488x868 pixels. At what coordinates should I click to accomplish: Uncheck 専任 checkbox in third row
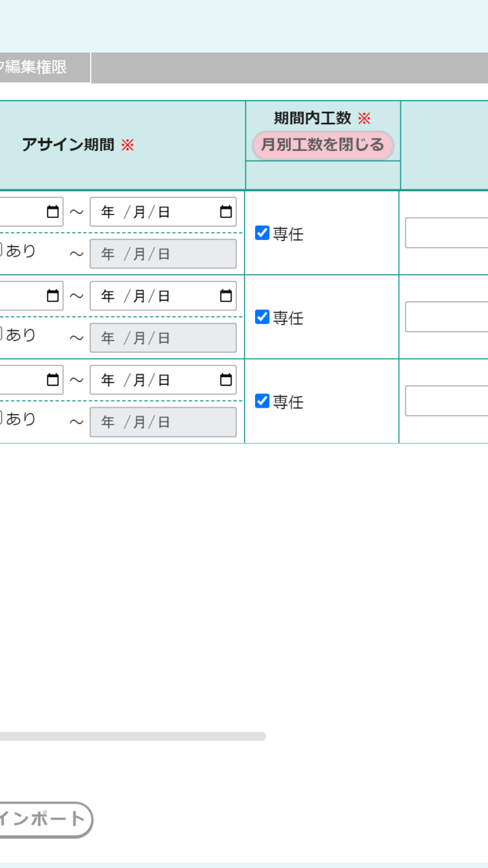click(x=262, y=401)
